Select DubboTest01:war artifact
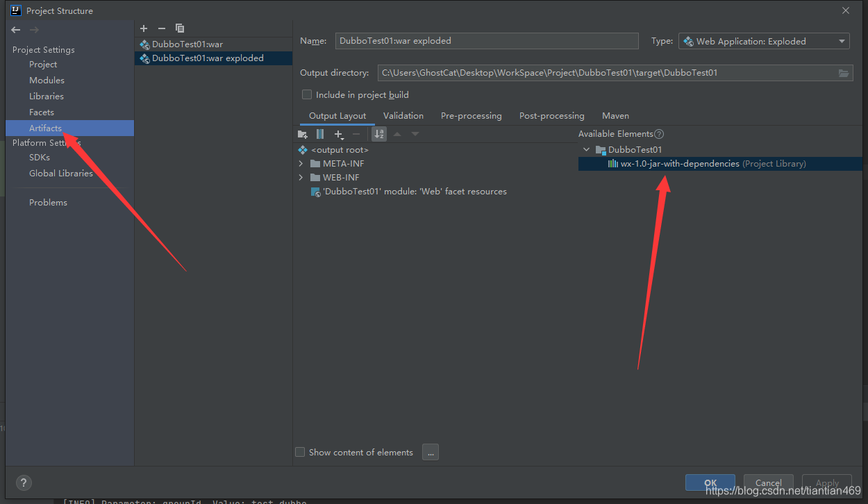This screenshot has height=504, width=868. (213, 44)
